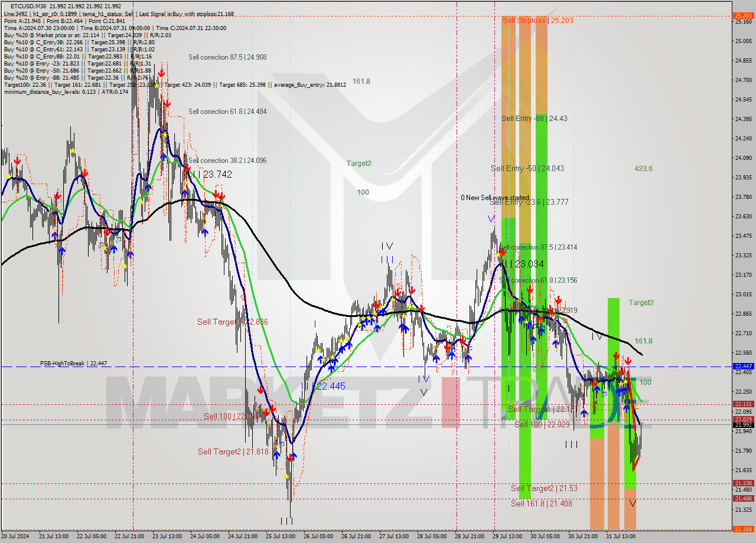Select the 25.005 price scale value
756x543 pixels.
tap(742, 41)
